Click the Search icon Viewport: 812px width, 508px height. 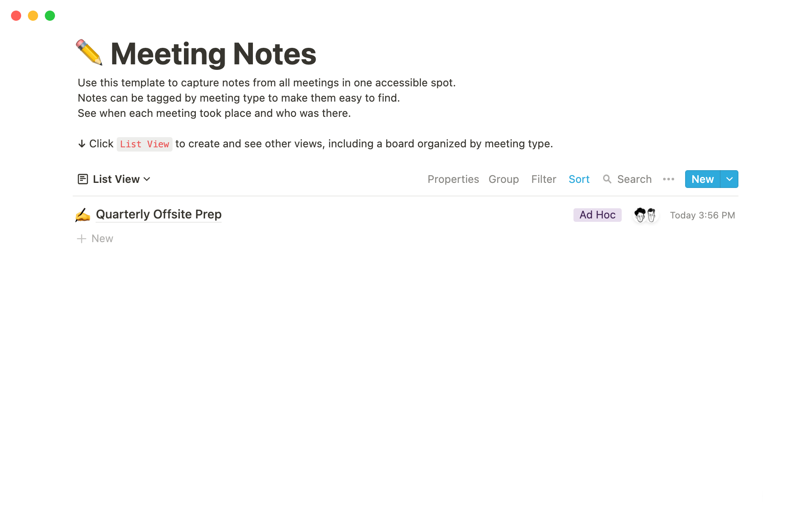coord(607,179)
